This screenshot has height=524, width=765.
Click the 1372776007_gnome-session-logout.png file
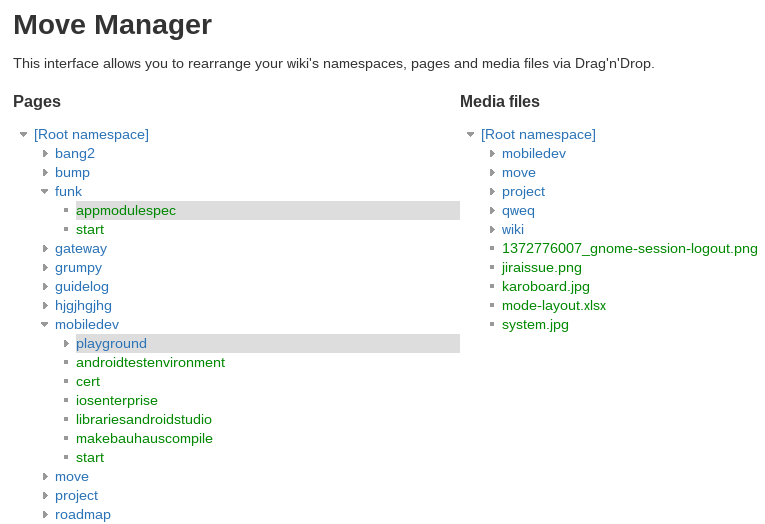[x=629, y=248]
